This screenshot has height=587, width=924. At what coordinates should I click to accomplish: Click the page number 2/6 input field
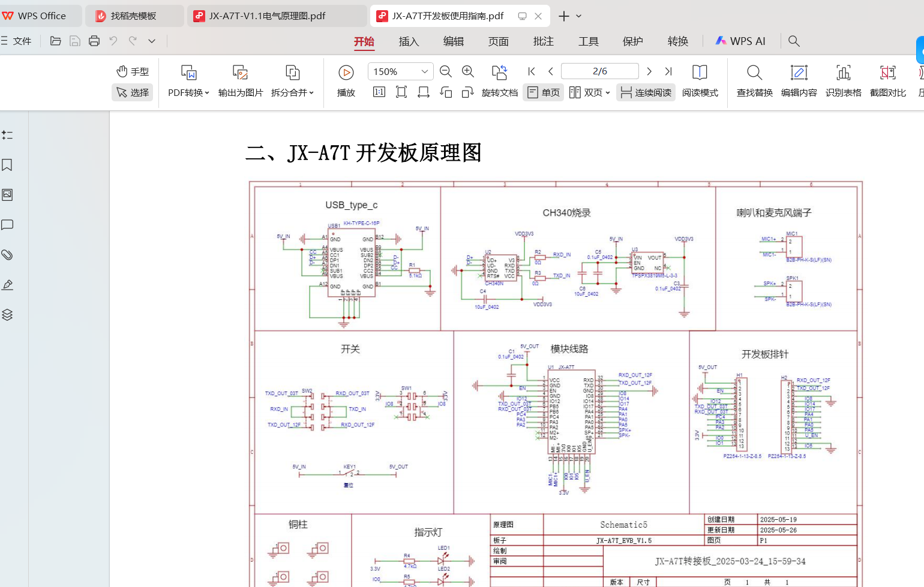point(599,71)
